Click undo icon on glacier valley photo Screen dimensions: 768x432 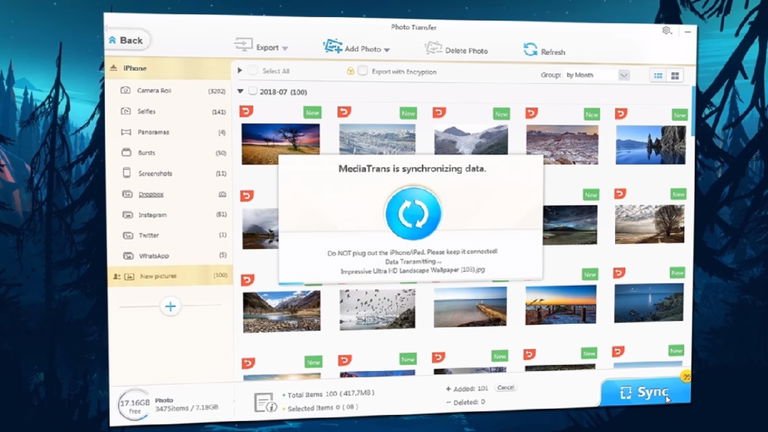coord(439,113)
